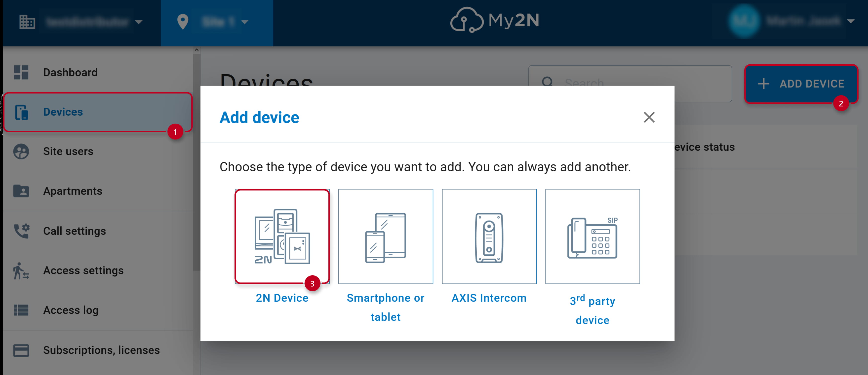Expand the company selector dropdown arrow

pos(138,22)
